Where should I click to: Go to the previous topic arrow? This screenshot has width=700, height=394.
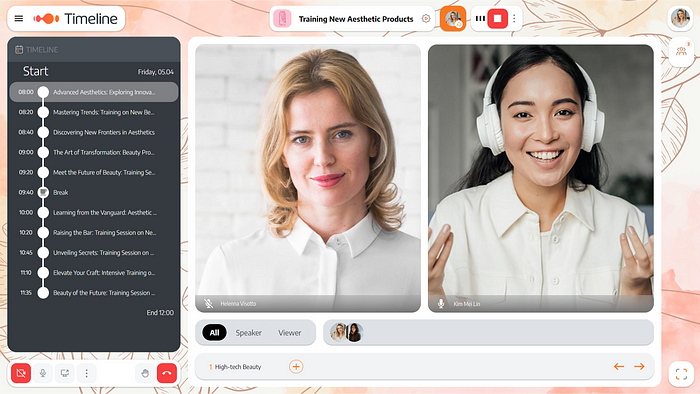(x=619, y=366)
